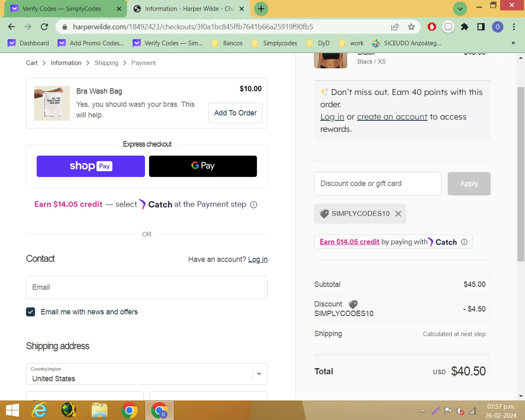Click the address bar URL
Screen dimensions: 525x420
click(193, 27)
